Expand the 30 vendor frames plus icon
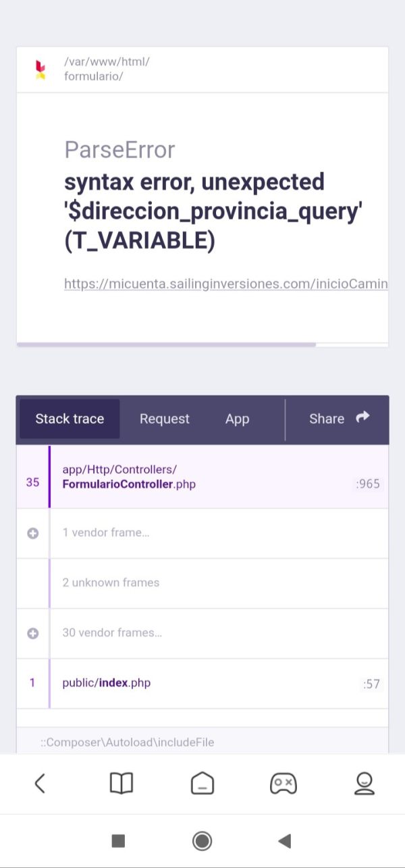This screenshot has width=405, height=868. [x=32, y=633]
